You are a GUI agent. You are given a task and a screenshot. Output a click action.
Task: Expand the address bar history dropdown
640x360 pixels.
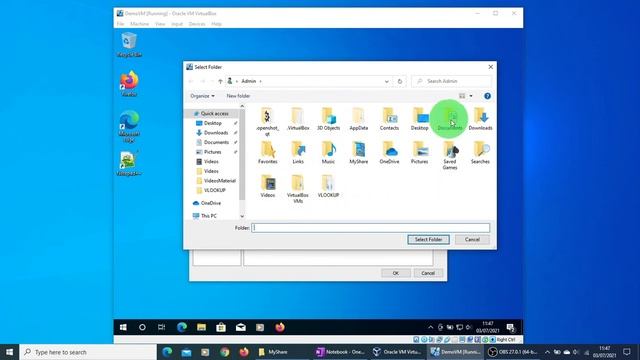(387, 81)
